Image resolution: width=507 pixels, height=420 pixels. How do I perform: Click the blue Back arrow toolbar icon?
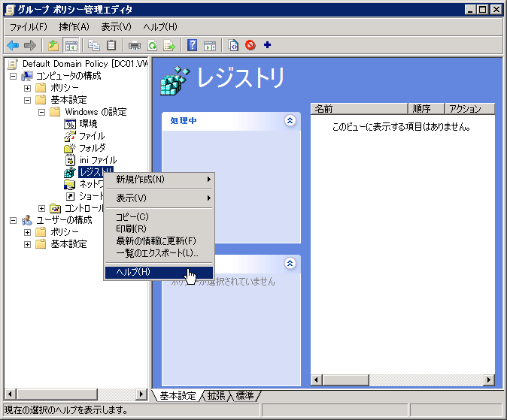(13, 45)
